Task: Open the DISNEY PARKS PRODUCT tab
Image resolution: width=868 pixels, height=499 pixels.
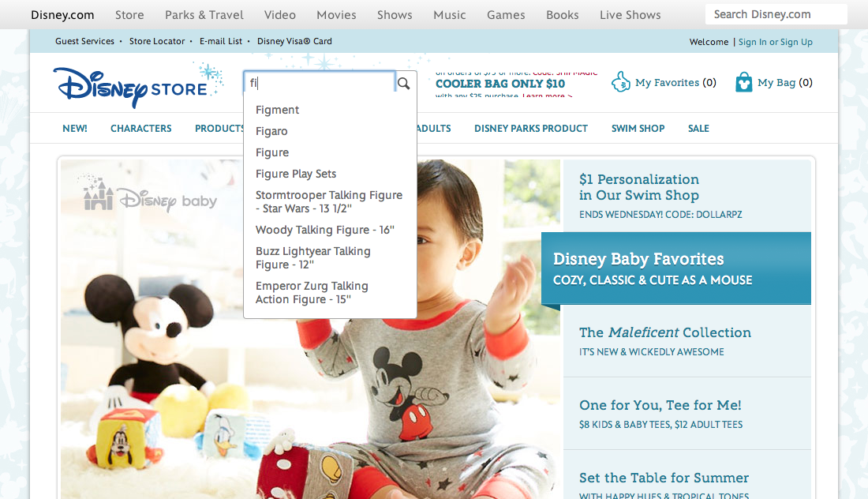Action: 531,129
